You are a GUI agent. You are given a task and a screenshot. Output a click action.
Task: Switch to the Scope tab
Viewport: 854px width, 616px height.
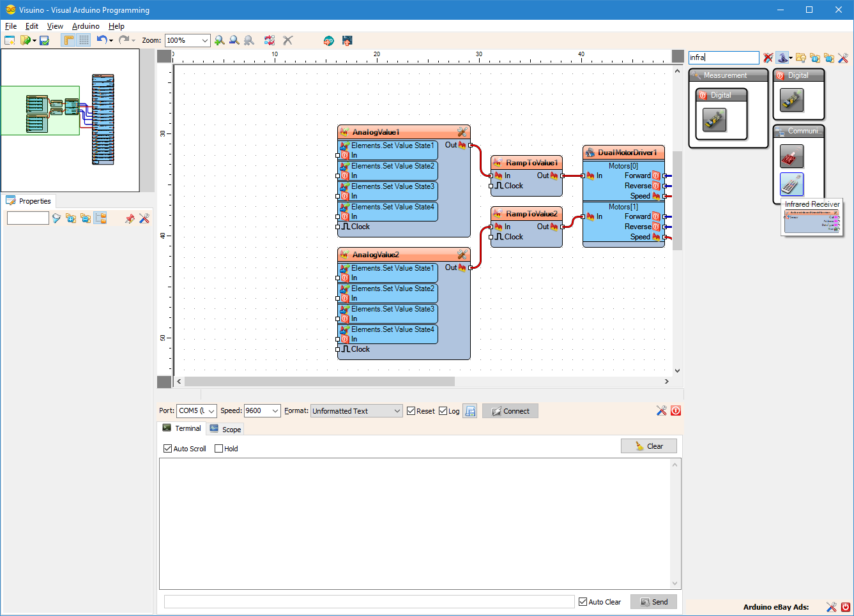(225, 429)
